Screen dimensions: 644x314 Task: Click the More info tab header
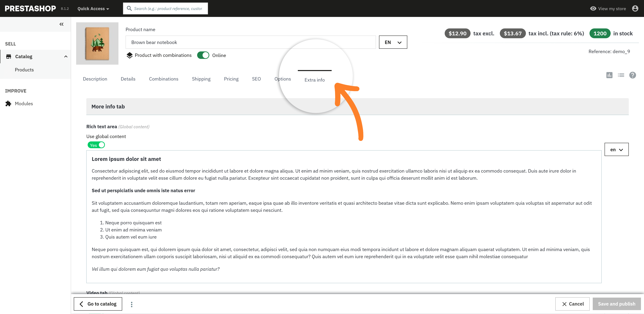357,107
